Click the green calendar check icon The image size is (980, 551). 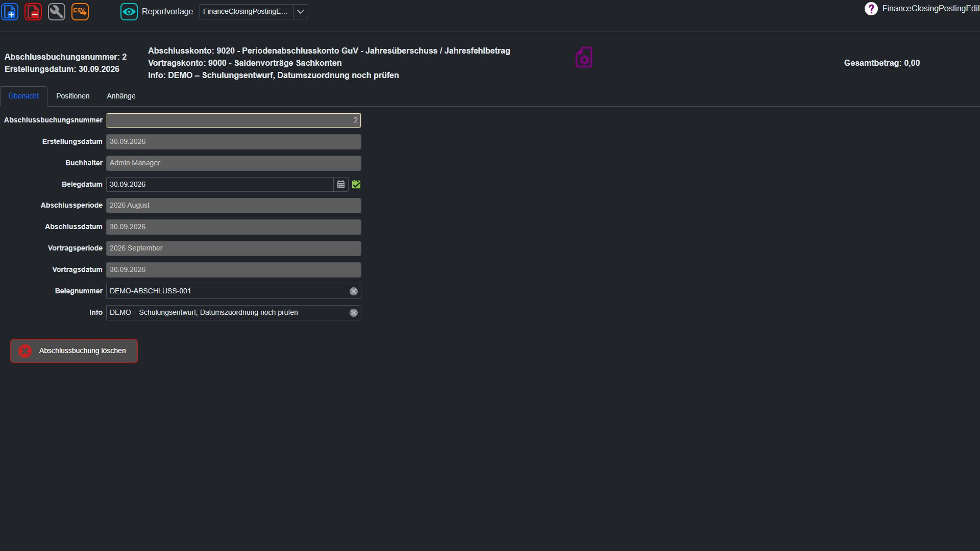pos(356,184)
